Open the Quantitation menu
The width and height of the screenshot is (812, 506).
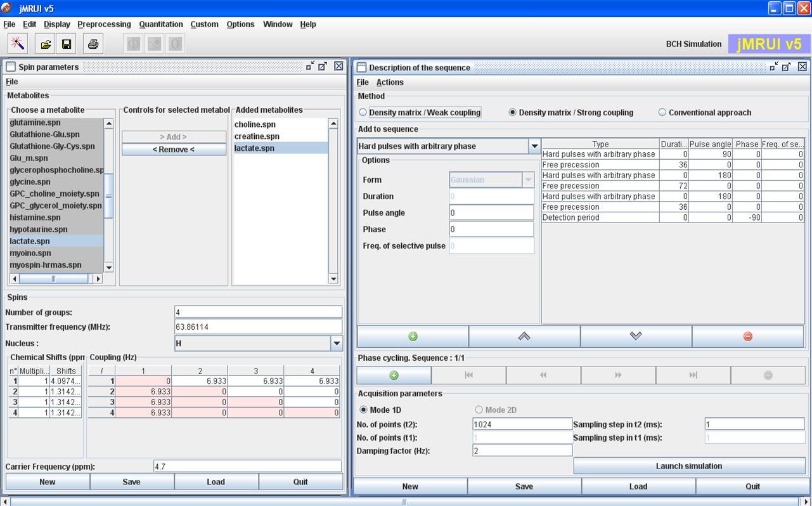pos(161,24)
